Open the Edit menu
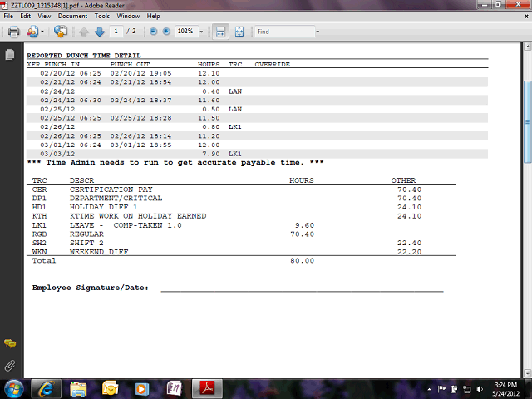This screenshot has height=399, width=532. [x=26, y=16]
